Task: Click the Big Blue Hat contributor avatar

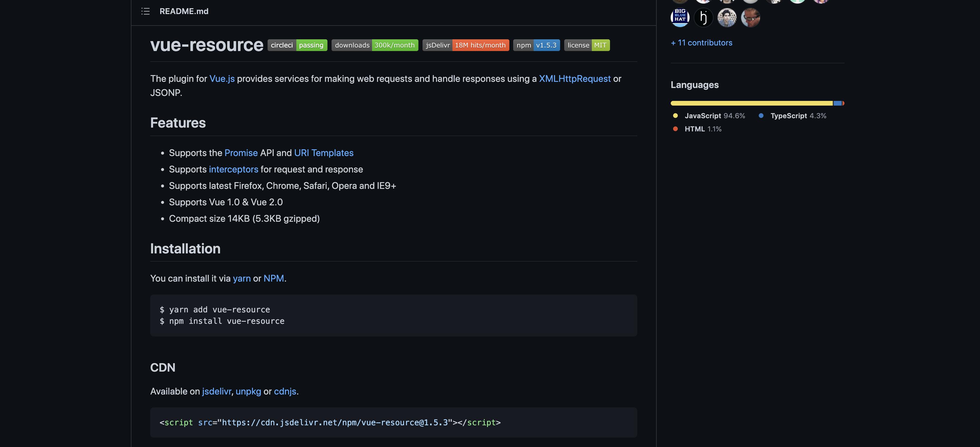Action: coord(680,18)
